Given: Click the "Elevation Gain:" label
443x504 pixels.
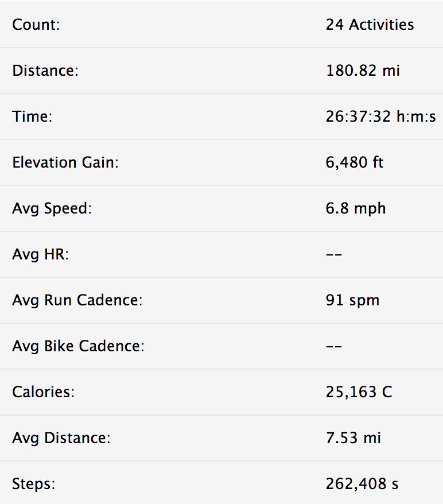Looking at the screenshot, I should click(65, 162).
